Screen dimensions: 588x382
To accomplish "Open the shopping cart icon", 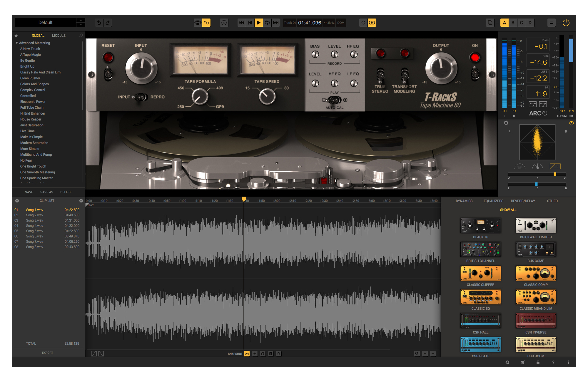I will click(522, 362).
